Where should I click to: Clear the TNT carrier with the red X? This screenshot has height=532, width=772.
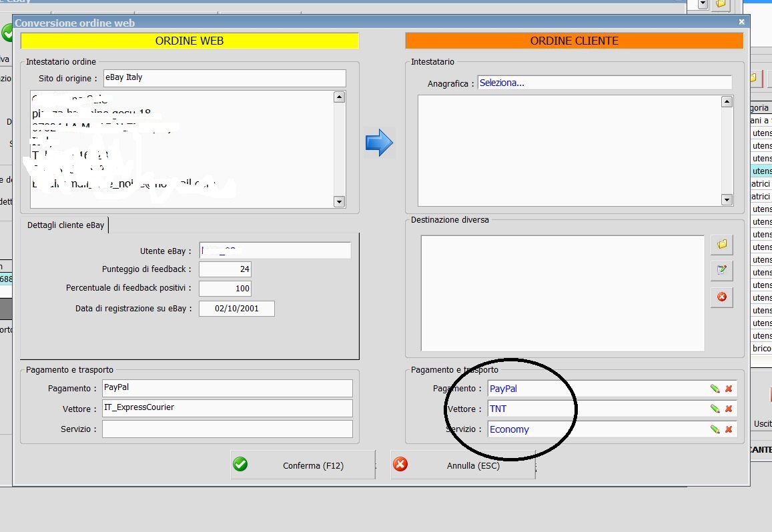[x=729, y=409]
